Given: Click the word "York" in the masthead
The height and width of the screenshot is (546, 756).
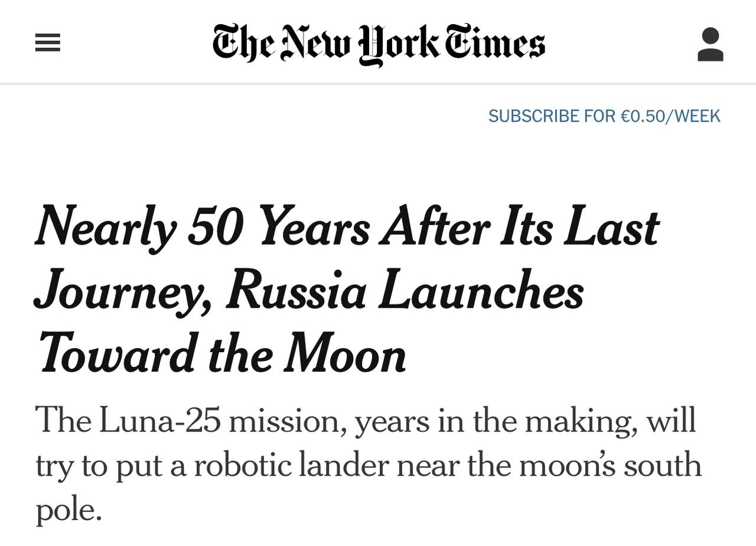Looking at the screenshot, I should tap(400, 44).
